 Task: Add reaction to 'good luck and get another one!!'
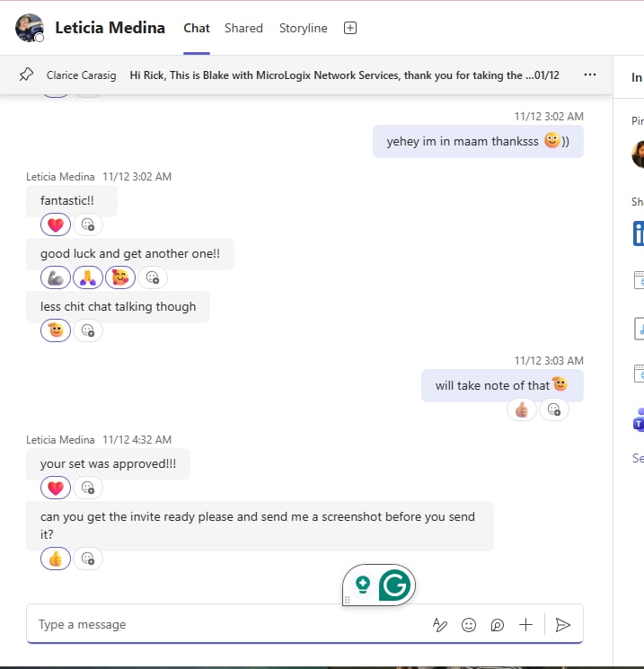[153, 277]
